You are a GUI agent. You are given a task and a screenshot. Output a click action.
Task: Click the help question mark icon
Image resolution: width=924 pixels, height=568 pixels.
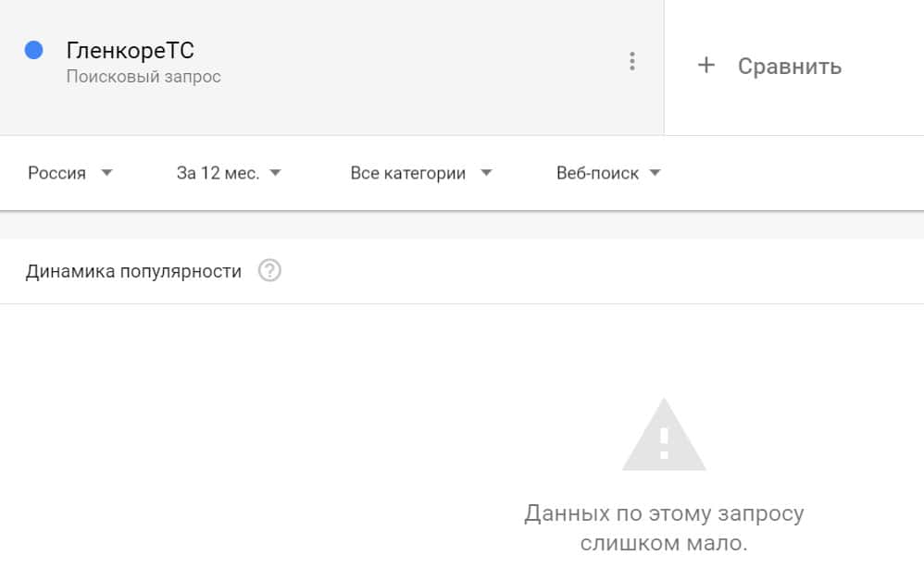pos(269,271)
